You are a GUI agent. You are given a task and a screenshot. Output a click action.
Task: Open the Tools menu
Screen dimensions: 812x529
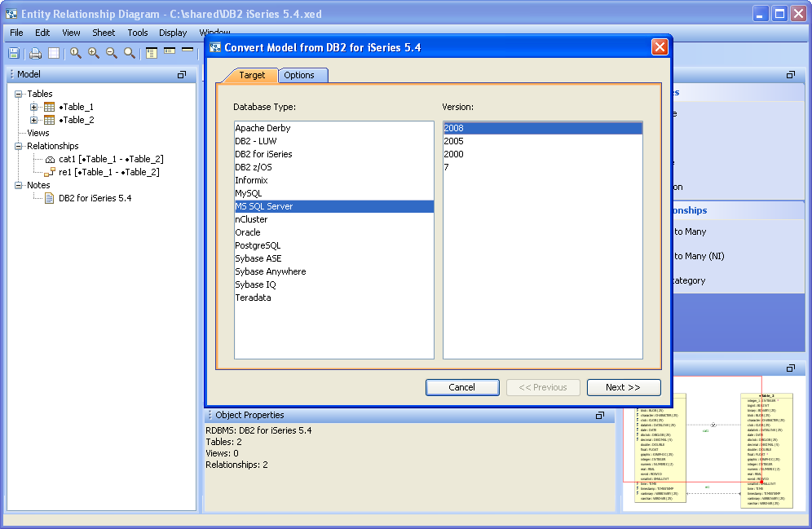click(138, 33)
